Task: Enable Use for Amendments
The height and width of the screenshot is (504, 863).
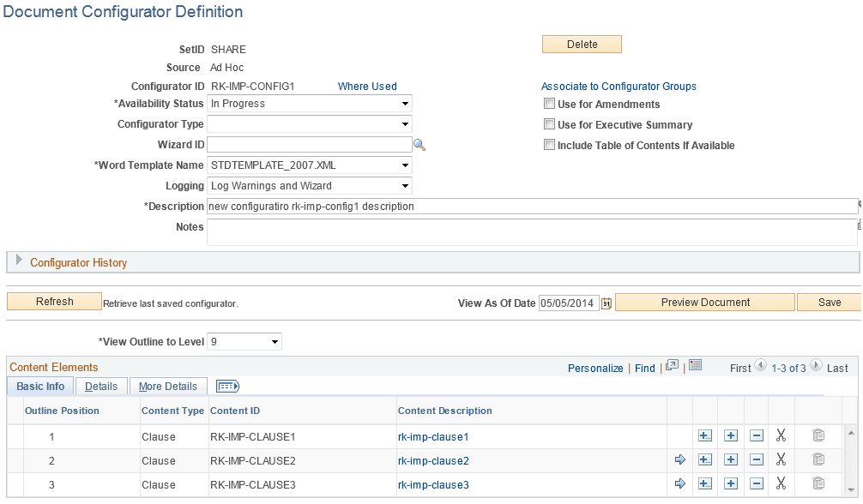Action: click(x=548, y=103)
